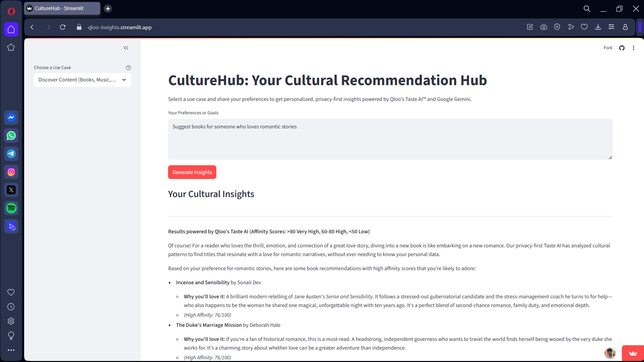Screen dimensions: 644x362
Task: Open a new browser tab
Action: 108,9
